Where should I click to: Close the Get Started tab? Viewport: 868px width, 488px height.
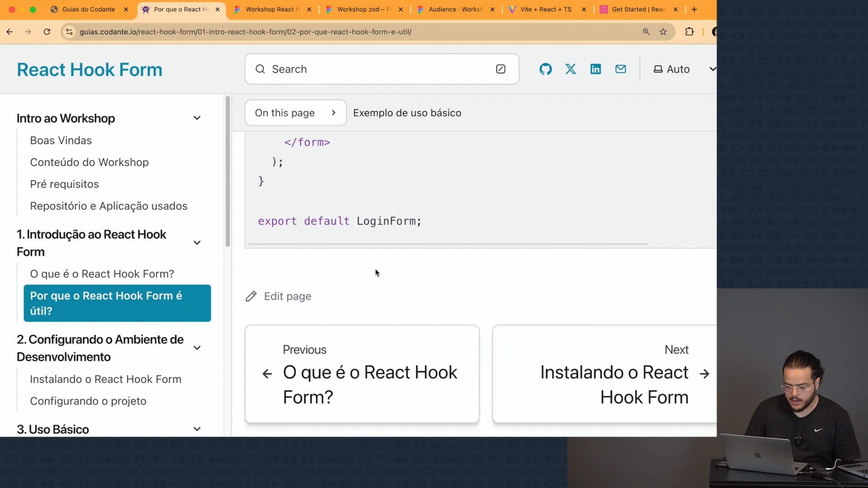pos(675,9)
